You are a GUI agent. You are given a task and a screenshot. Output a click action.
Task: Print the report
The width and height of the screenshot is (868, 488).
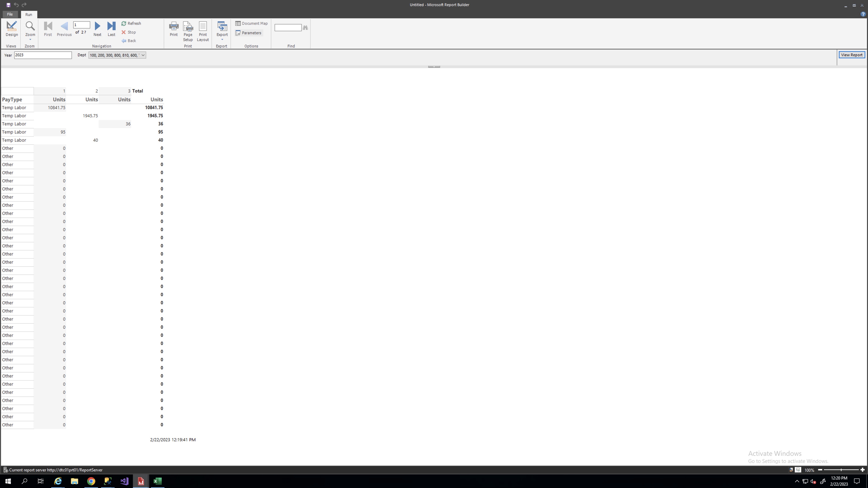tap(174, 29)
